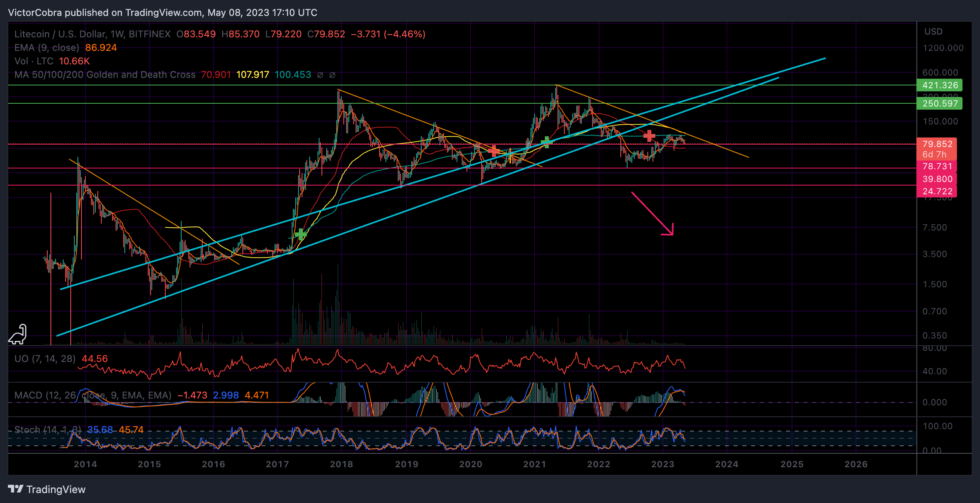Click the dinosaur icon at chart bottom-left
Screen dimensions: 980x503
[x=18, y=334]
